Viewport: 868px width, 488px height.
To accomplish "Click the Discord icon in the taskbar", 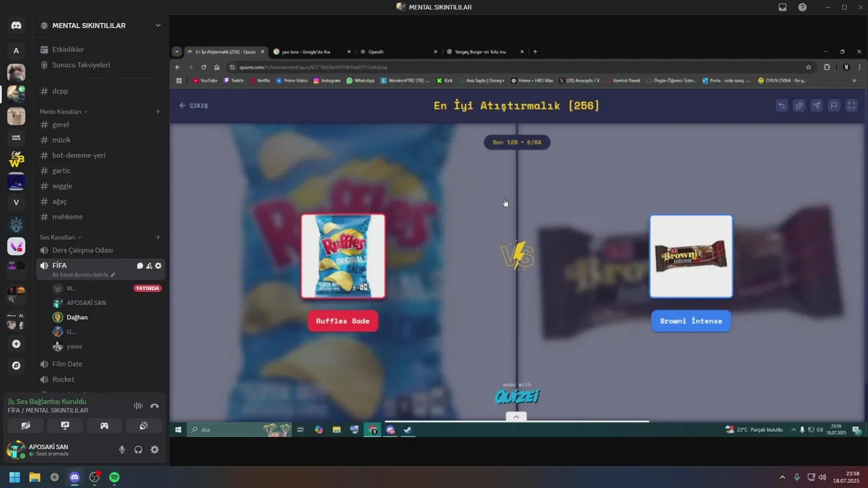I will click(75, 477).
